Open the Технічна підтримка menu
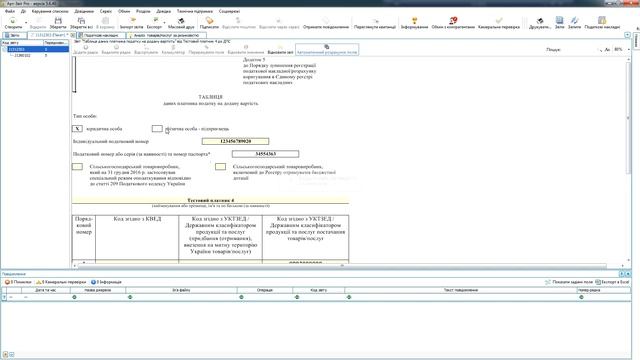The height and width of the screenshot is (360, 640). pyautogui.click(x=195, y=11)
